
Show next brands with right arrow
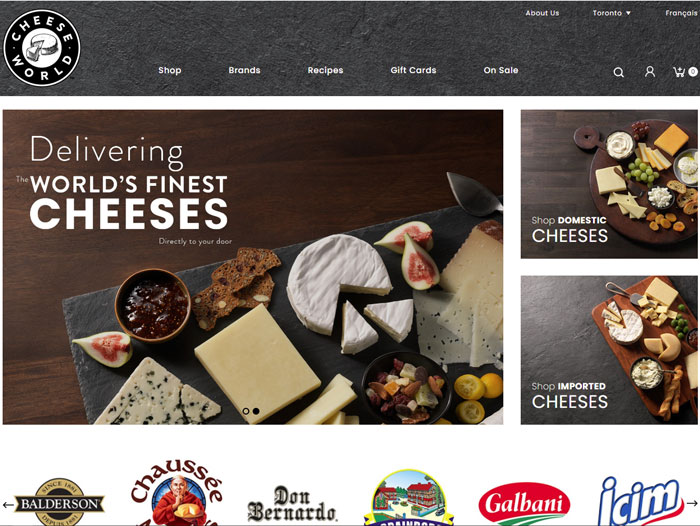[692, 503]
